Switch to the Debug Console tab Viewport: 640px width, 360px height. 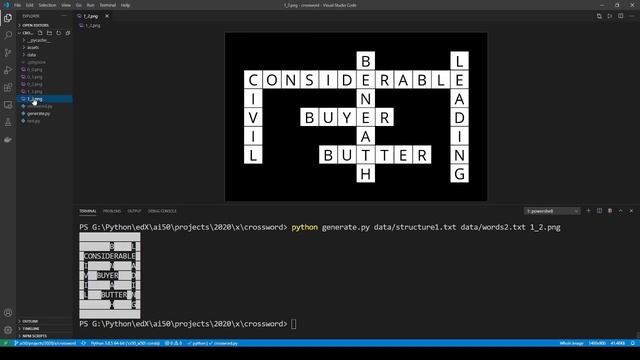(162, 211)
